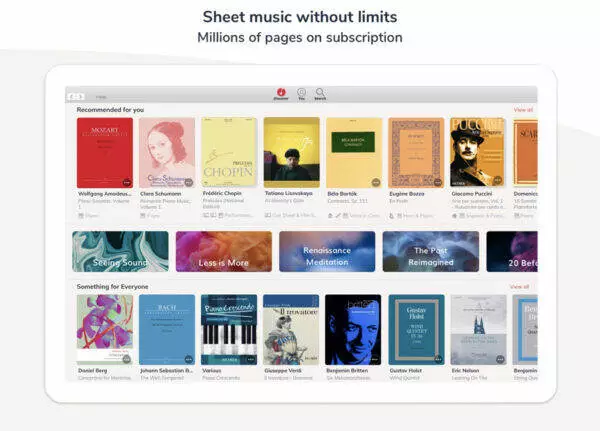This screenshot has height=431, width=600.
Task: Open more options on Clara Schumann cover
Action: coord(188,182)
